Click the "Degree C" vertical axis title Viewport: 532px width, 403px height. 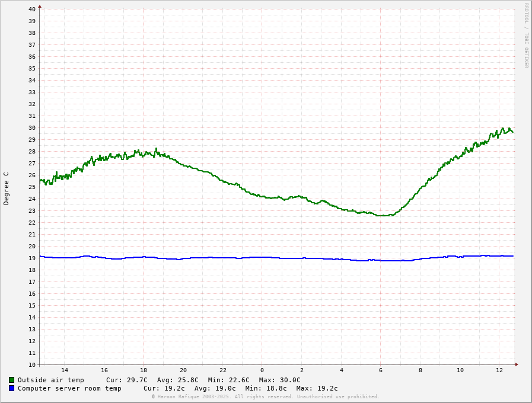tap(7, 188)
